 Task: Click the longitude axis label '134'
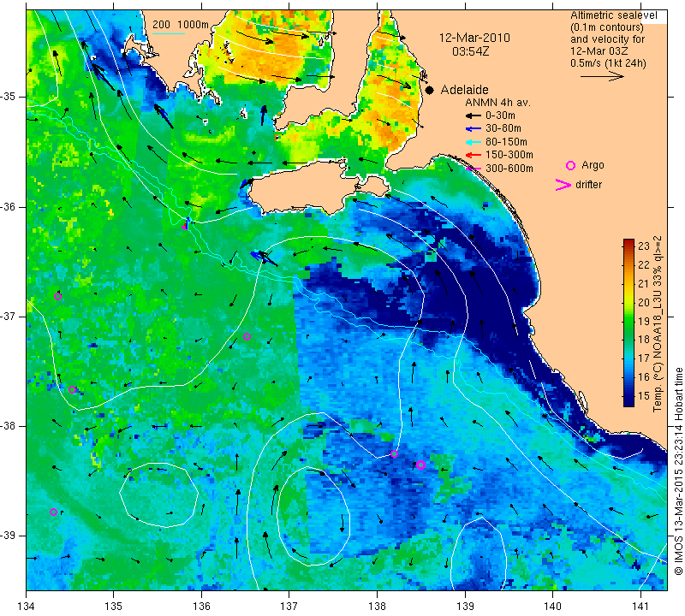point(27,606)
